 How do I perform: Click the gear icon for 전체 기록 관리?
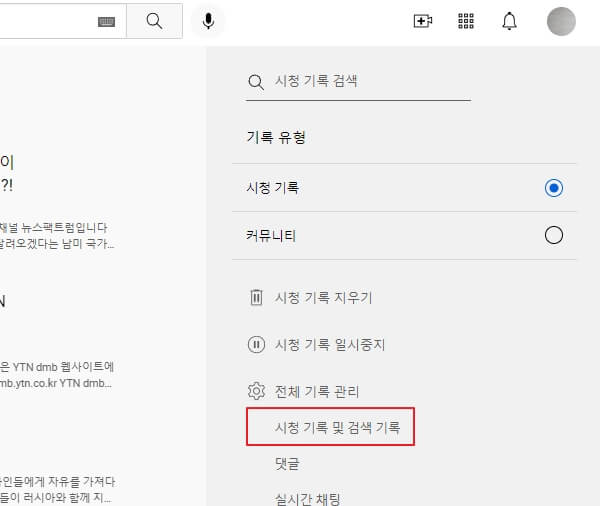pyautogui.click(x=256, y=391)
